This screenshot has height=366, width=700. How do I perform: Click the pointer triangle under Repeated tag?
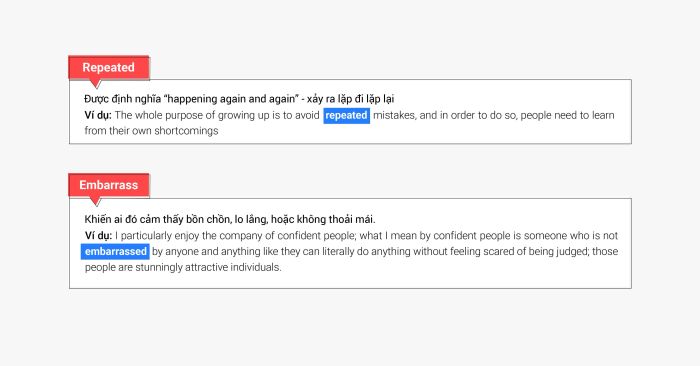coord(96,83)
